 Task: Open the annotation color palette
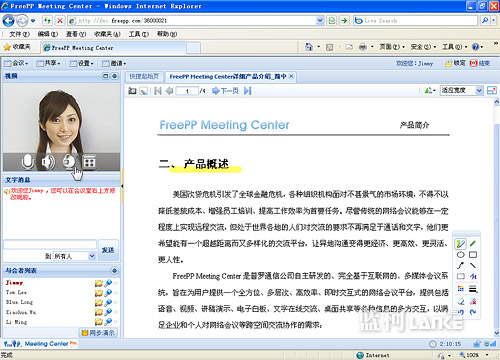pyautogui.click(x=461, y=289)
